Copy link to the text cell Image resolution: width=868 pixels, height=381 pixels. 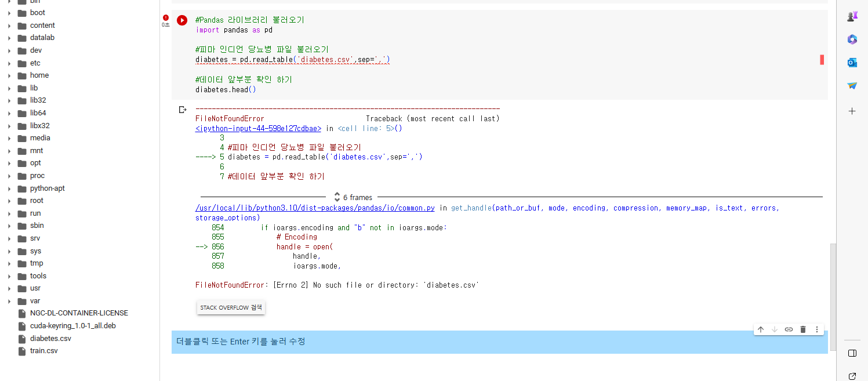pos(789,329)
